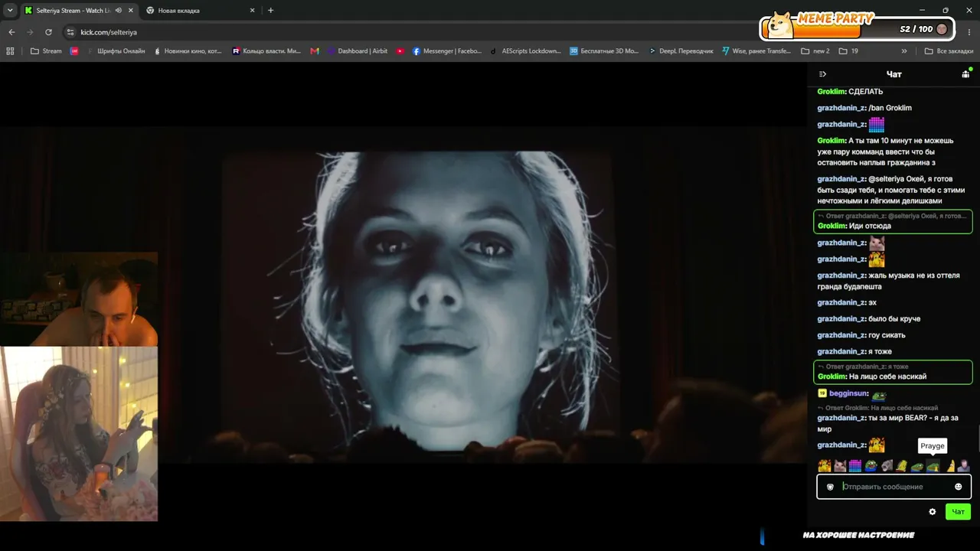
Task: View site information icon in address bar
Action: [70, 32]
